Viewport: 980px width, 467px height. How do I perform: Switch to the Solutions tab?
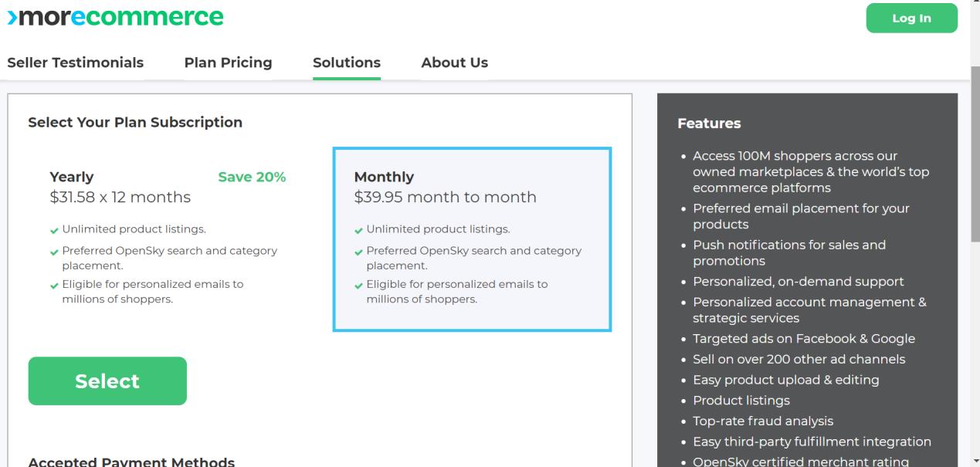pyautogui.click(x=347, y=63)
